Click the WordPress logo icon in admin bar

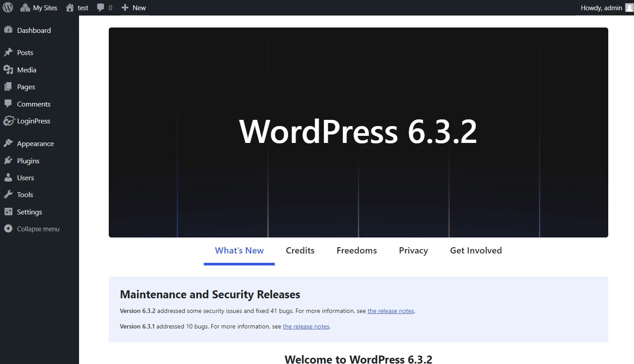[x=8, y=8]
